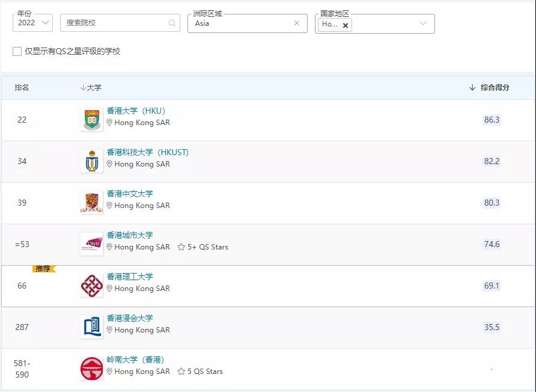Open 香港浸会大学 link
The image size is (536, 392).
click(x=130, y=318)
